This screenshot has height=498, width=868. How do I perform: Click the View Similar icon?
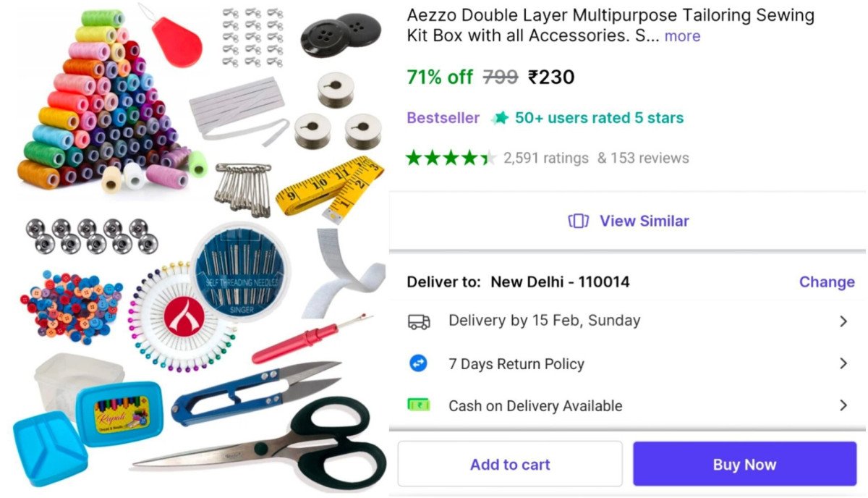[x=578, y=221]
